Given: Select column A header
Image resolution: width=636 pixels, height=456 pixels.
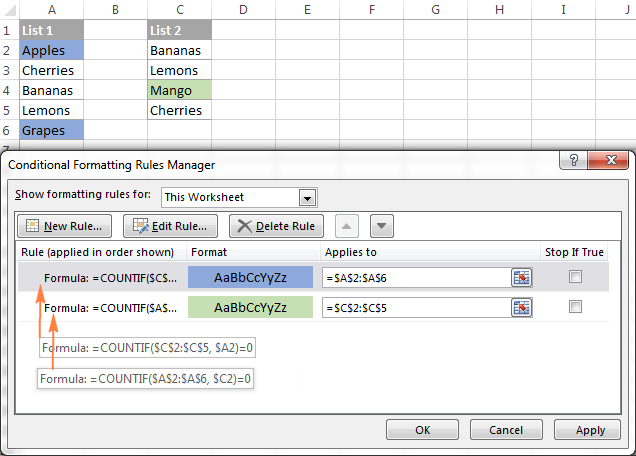Looking at the screenshot, I should pyautogui.click(x=50, y=9).
